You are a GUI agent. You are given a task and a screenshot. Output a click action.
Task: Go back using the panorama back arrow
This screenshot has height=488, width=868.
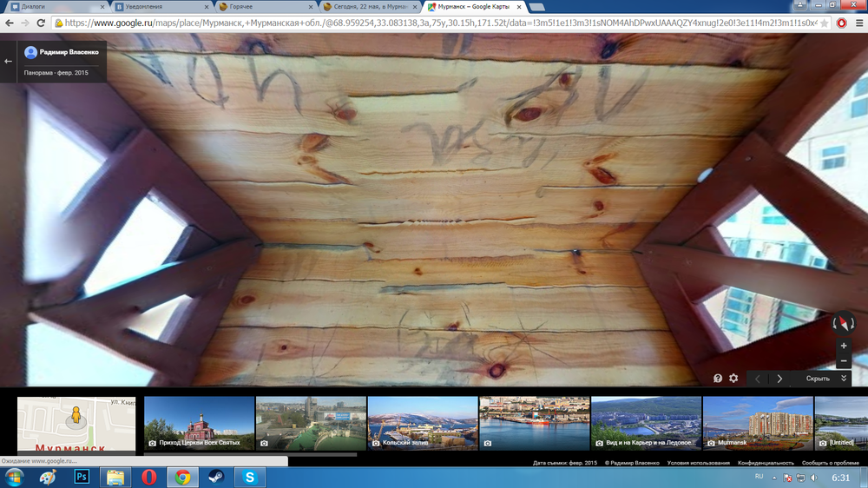9,61
